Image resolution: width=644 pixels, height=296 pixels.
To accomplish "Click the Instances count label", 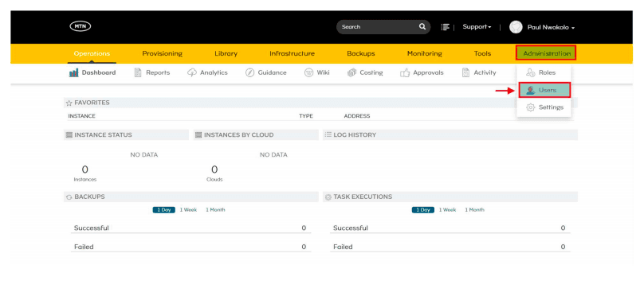I will (85, 180).
